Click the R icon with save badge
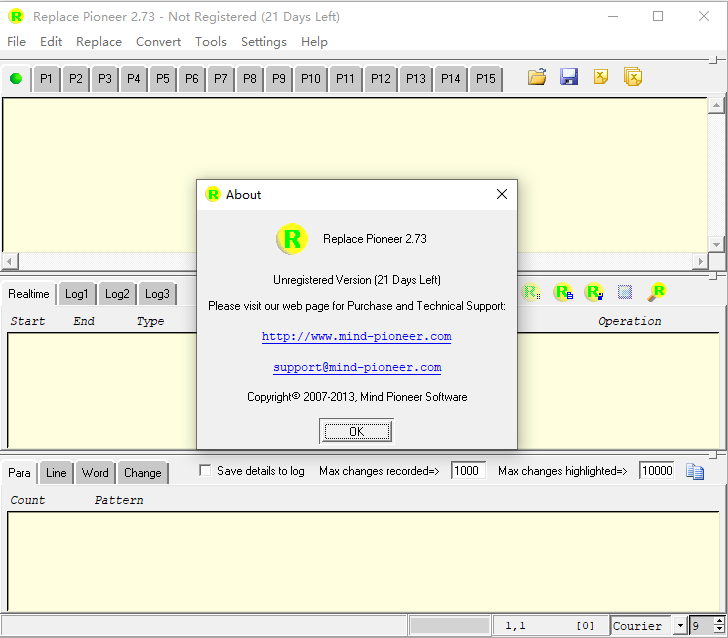 point(594,293)
